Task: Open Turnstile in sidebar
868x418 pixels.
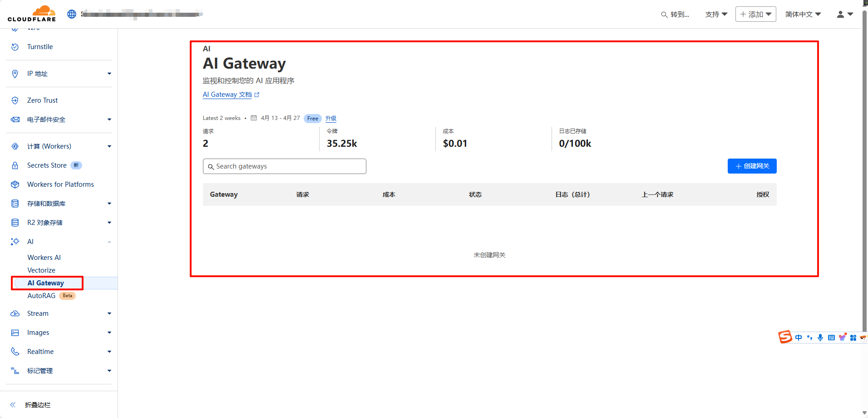Action: [x=40, y=47]
